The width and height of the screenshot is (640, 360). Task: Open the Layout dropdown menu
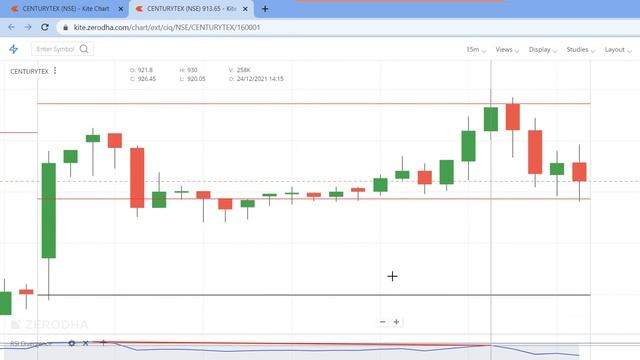tap(618, 49)
